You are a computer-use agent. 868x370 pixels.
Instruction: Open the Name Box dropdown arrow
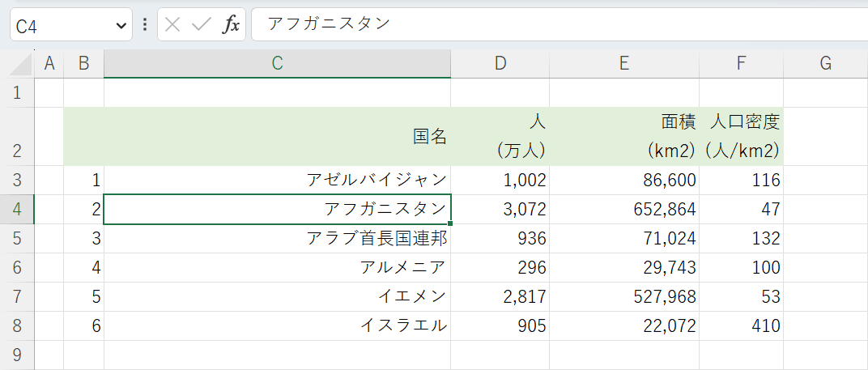121,26
